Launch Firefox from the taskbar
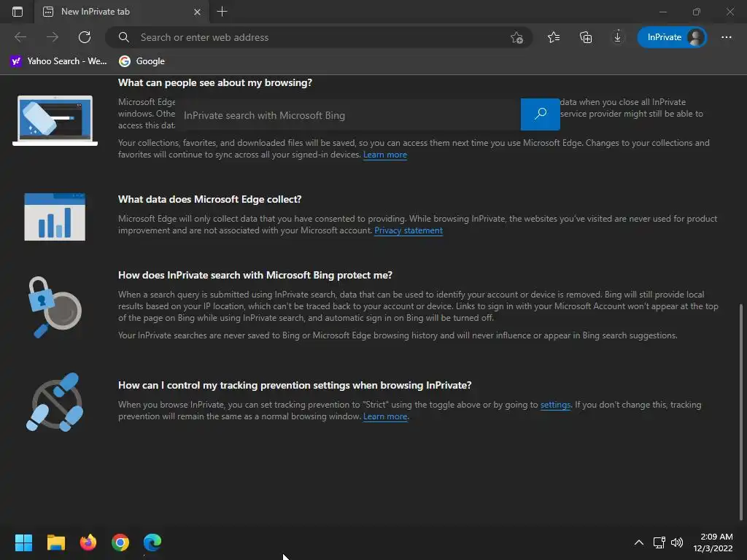Screen dimensions: 747x560 [x=88, y=542]
